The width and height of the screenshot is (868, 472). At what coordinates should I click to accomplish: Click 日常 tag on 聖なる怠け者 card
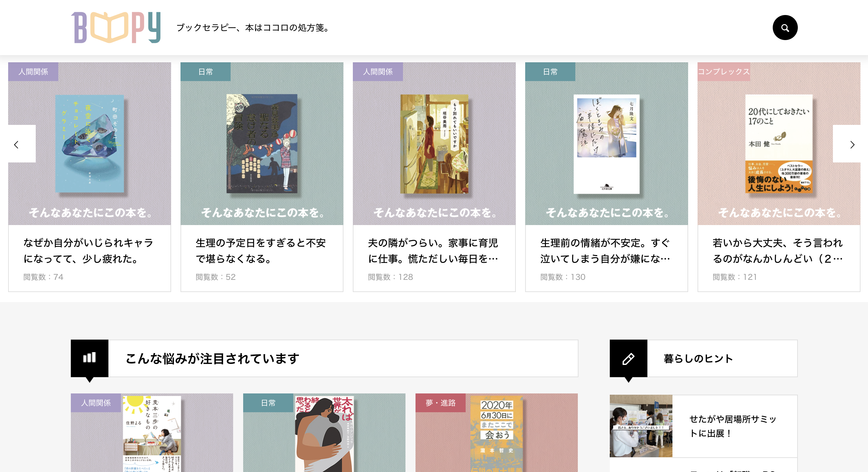pos(205,72)
